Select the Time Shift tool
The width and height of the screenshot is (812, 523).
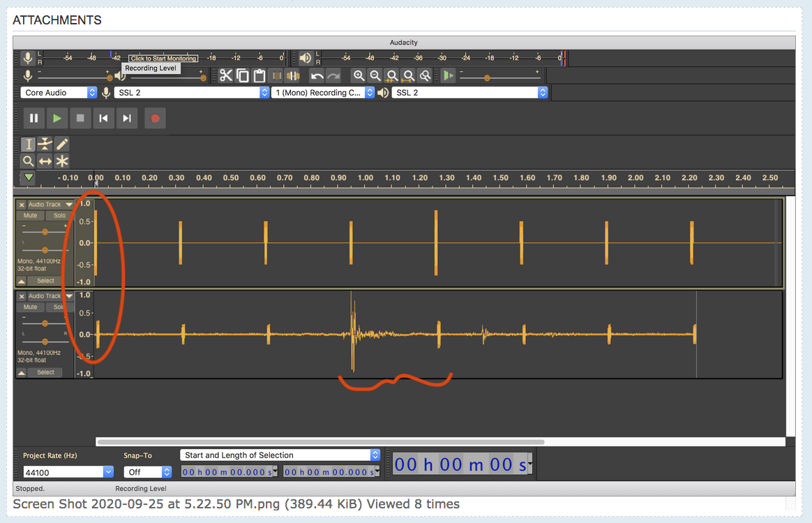44,160
